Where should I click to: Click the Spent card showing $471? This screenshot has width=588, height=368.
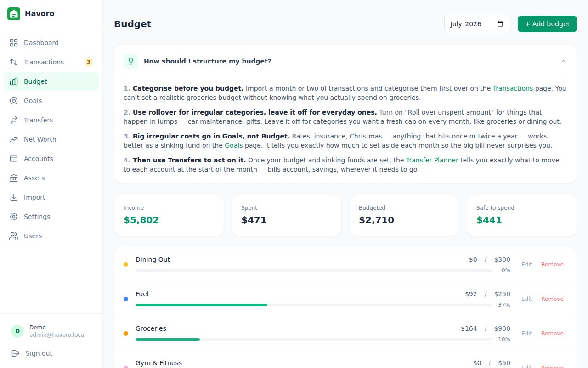click(x=287, y=215)
